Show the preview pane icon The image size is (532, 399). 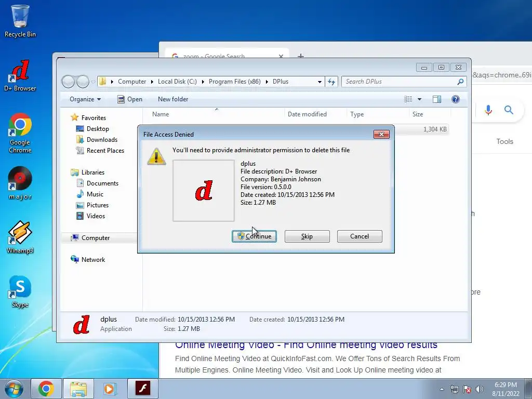click(437, 99)
